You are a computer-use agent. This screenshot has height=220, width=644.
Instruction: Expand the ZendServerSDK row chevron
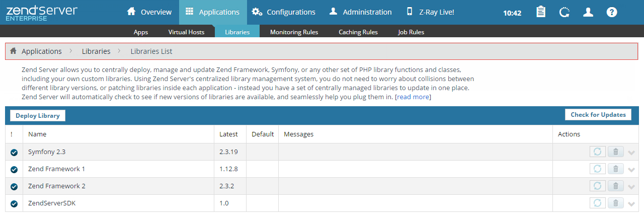coord(632,204)
